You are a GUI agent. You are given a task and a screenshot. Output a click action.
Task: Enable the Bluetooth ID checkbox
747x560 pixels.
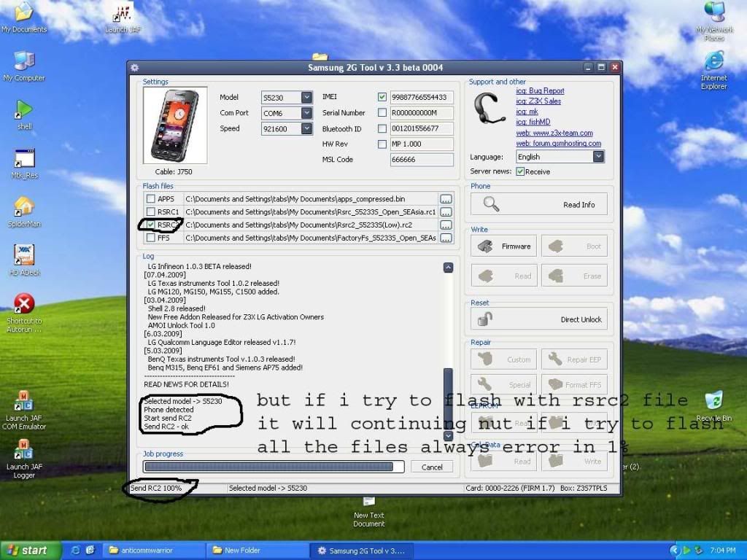pos(382,128)
